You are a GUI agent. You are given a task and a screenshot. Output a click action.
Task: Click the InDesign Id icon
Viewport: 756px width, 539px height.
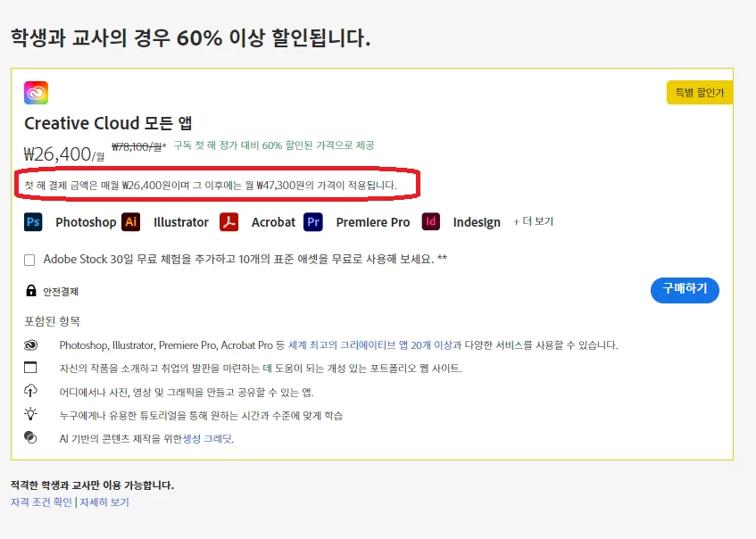(430, 222)
